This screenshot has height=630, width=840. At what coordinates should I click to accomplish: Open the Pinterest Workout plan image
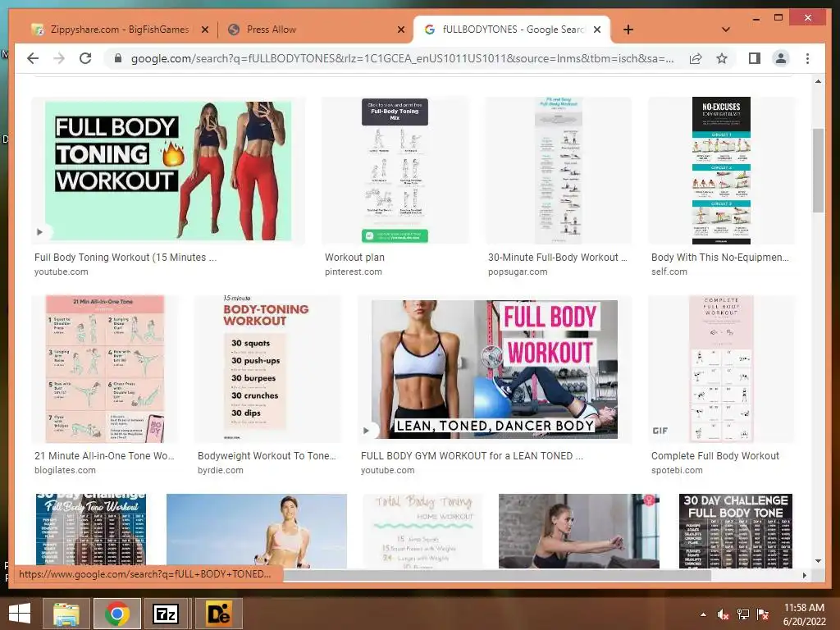pyautogui.click(x=395, y=171)
